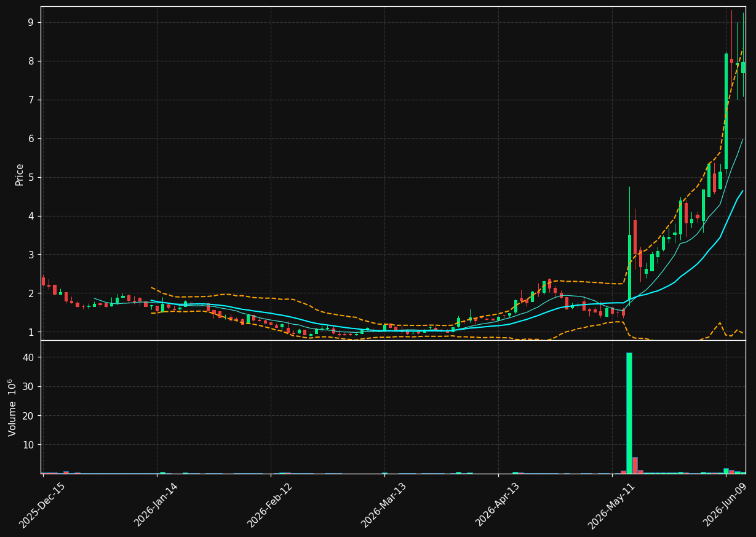Click the price tick label 2
Screen dimensions: 756x537
point(31,293)
